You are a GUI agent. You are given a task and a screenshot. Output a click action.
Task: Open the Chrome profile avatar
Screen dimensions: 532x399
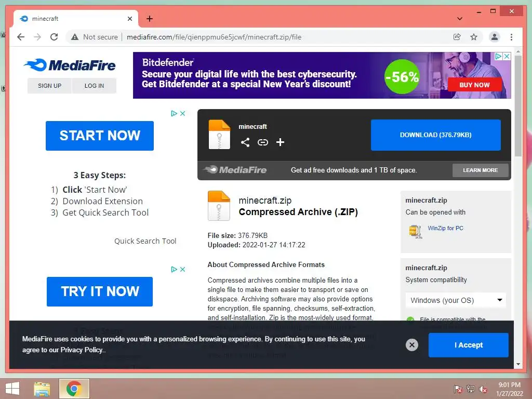(495, 37)
